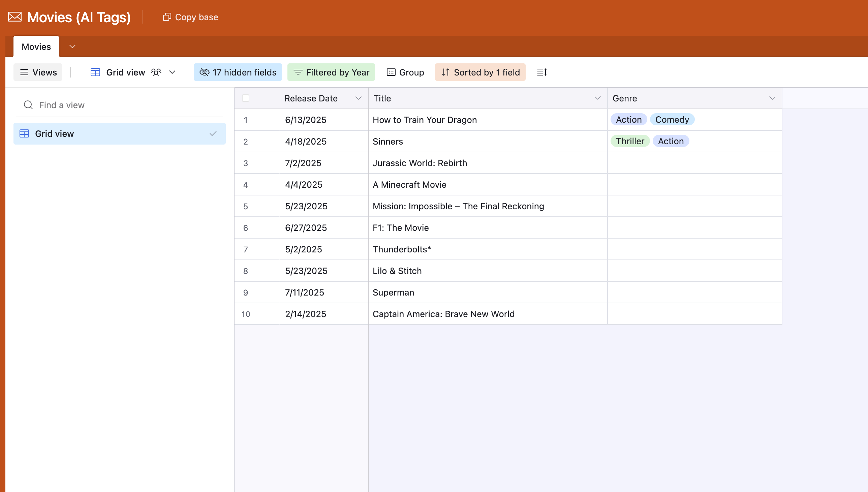Viewport: 868px width, 492px height.
Task: Select the How to Train Your Dragon title cell
Action: (488, 120)
